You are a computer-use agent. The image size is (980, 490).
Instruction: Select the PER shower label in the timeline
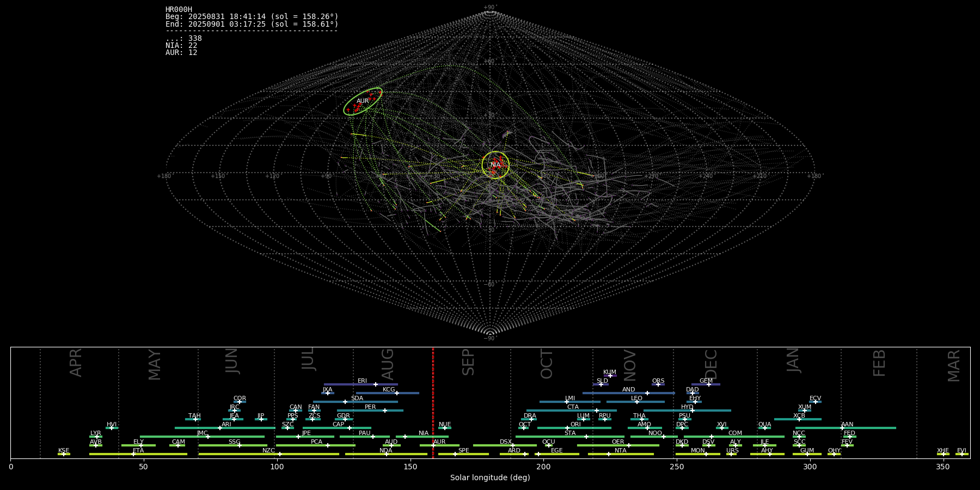(x=370, y=407)
